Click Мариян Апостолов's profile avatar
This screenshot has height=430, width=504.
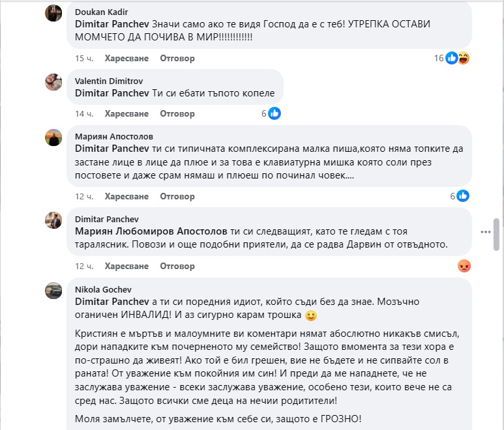pyautogui.click(x=53, y=137)
